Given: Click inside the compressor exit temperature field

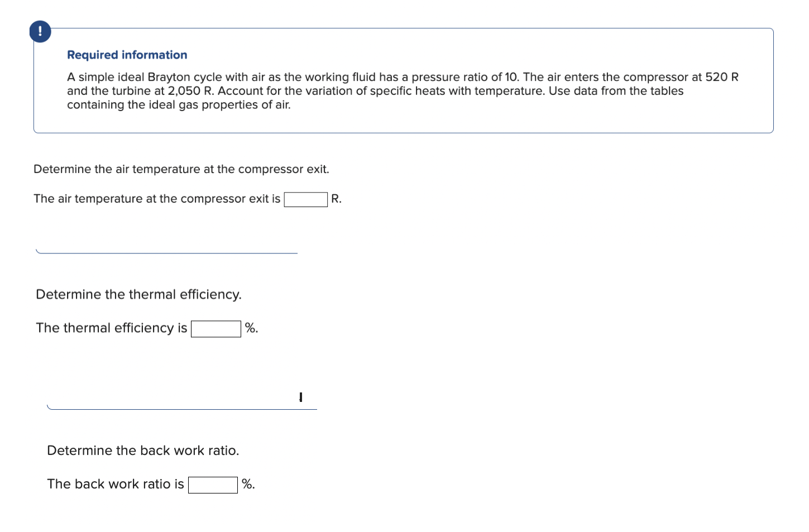Looking at the screenshot, I should click(305, 199).
